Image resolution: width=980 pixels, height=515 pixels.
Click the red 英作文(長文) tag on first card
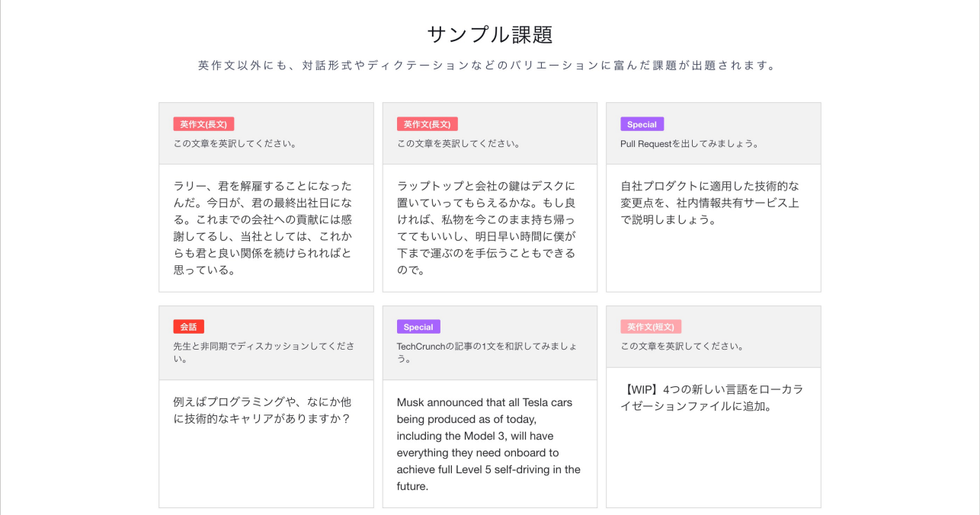[x=203, y=124]
